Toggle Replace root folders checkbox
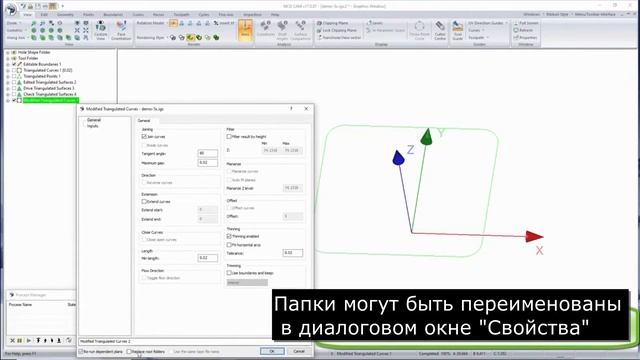Viewport: 640px width, 360px height. point(129,351)
